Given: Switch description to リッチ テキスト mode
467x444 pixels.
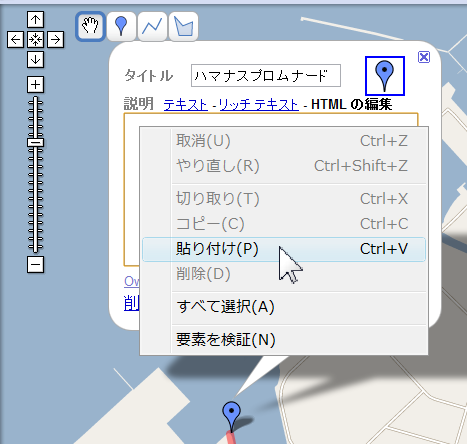Looking at the screenshot, I should (x=259, y=105).
